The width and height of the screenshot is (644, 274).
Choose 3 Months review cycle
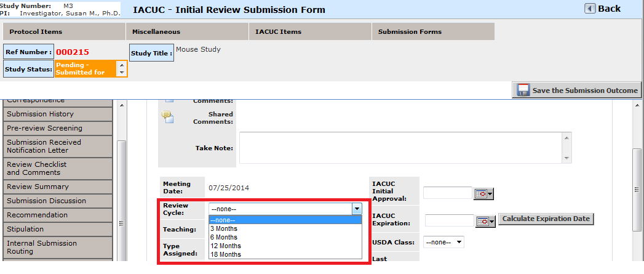[285, 229]
